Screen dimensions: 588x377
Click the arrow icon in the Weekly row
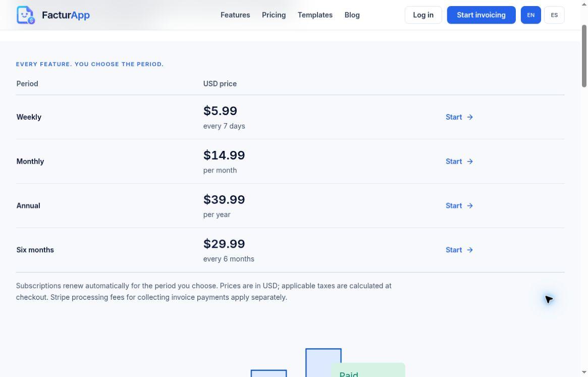point(470,117)
